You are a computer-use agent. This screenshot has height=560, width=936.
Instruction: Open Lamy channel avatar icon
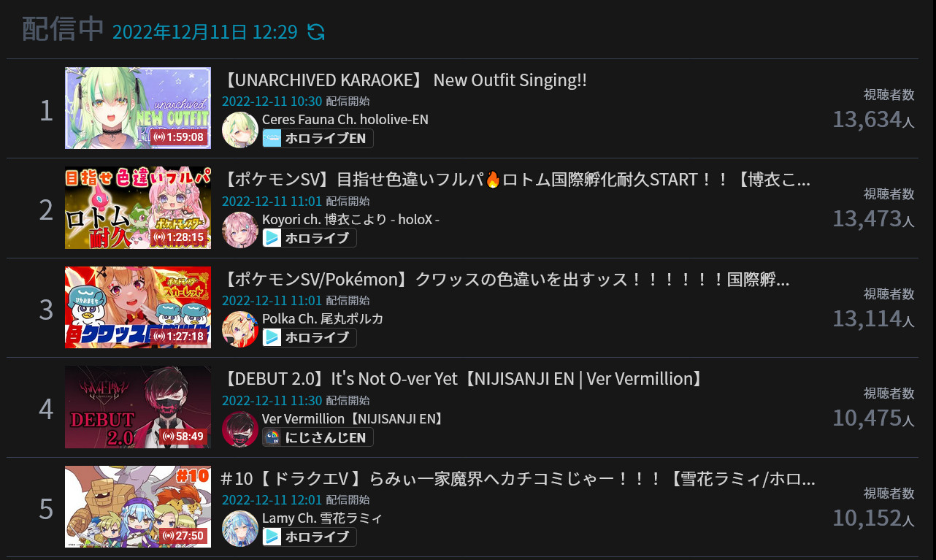pyautogui.click(x=240, y=528)
